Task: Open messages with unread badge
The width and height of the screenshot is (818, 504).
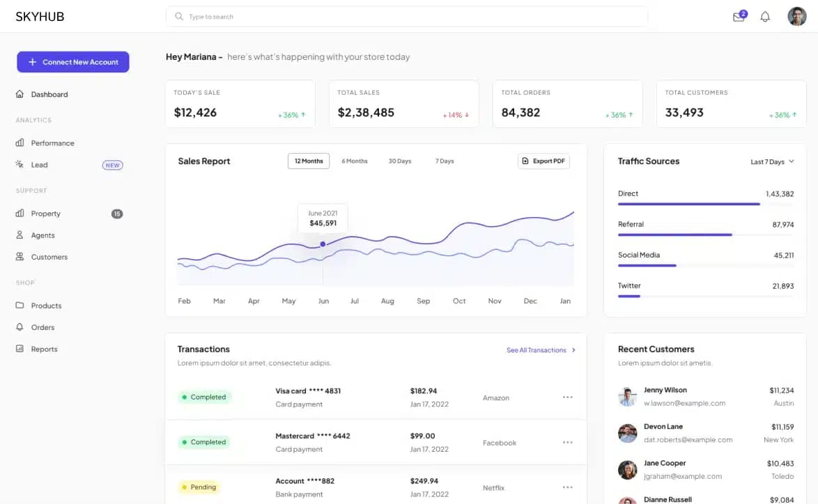Action: 738,16
